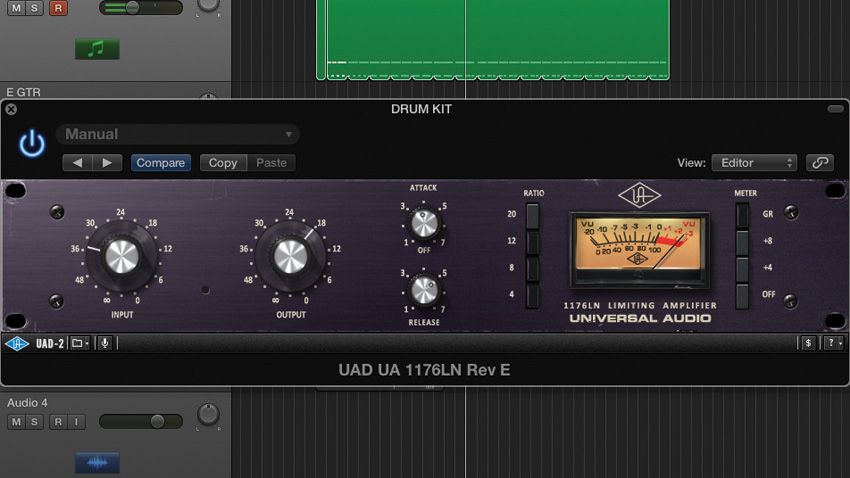Open the UAD folder preset menu

80,344
